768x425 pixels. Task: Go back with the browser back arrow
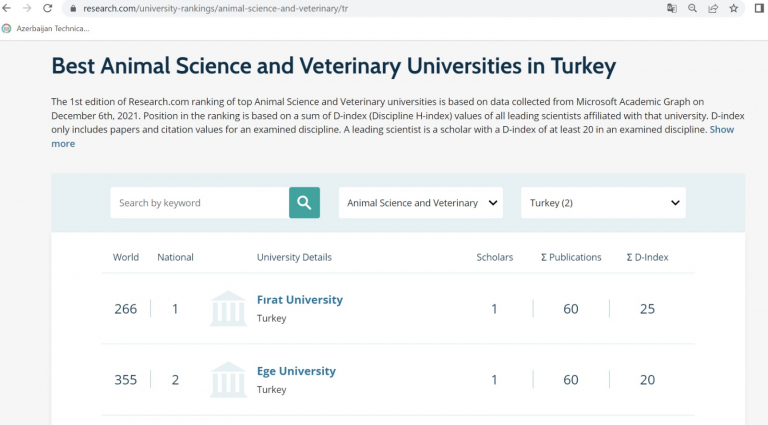(6, 8)
